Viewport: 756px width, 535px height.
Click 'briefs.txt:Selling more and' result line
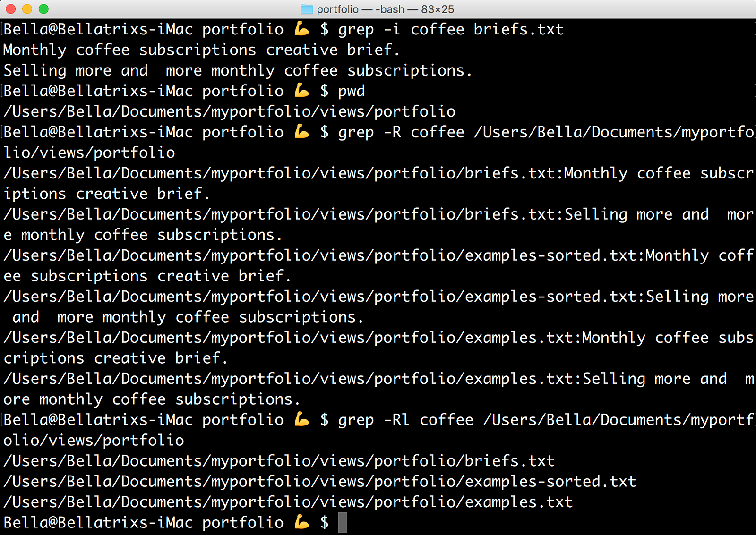click(378, 214)
